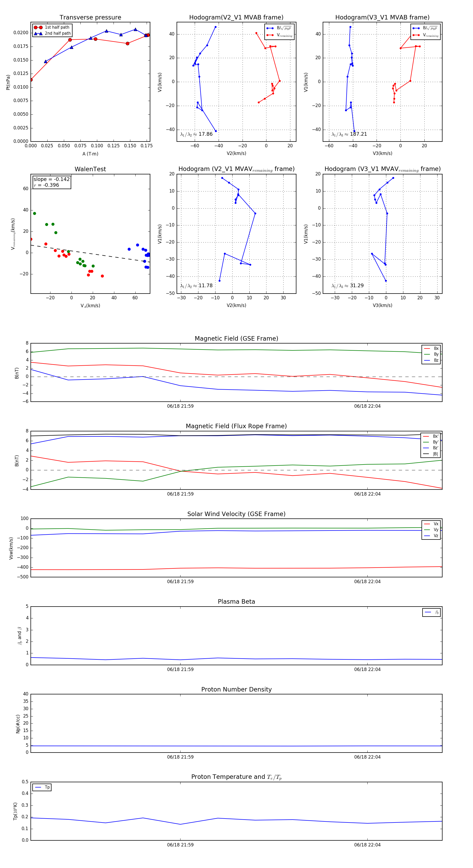This screenshot has width=473, height=868.
Task: Click 'V remaining' legend in V2_V1 MVAB hodogram
Action: tap(279, 35)
